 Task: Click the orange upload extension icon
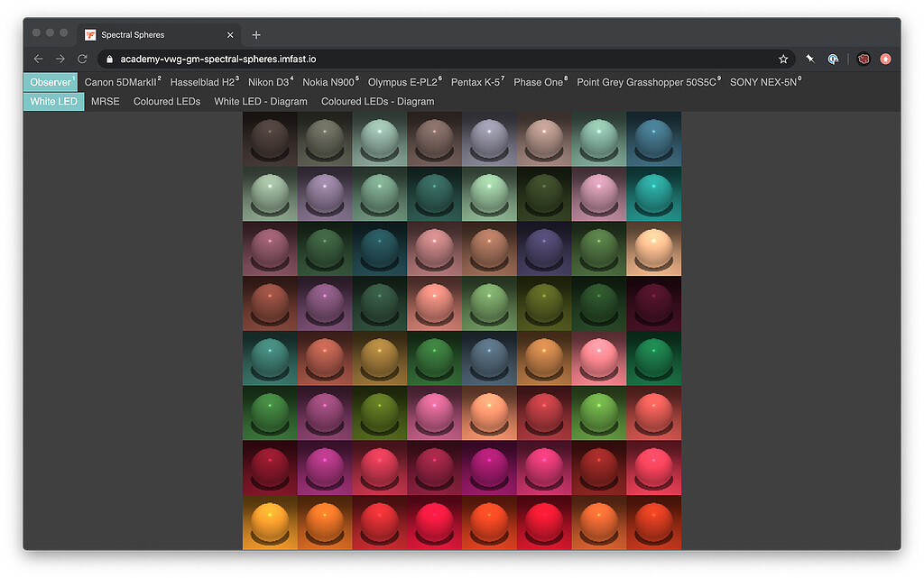[x=886, y=58]
